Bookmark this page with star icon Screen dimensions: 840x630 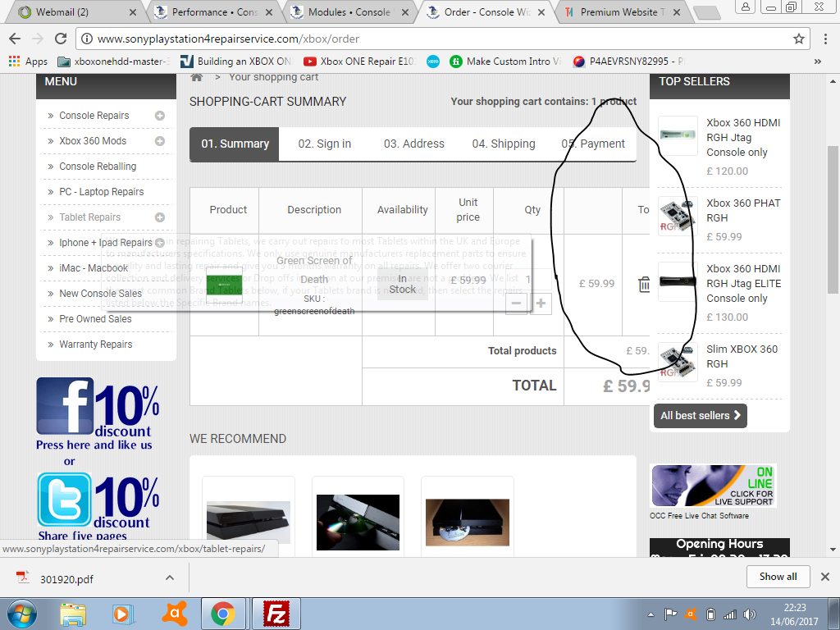point(799,39)
